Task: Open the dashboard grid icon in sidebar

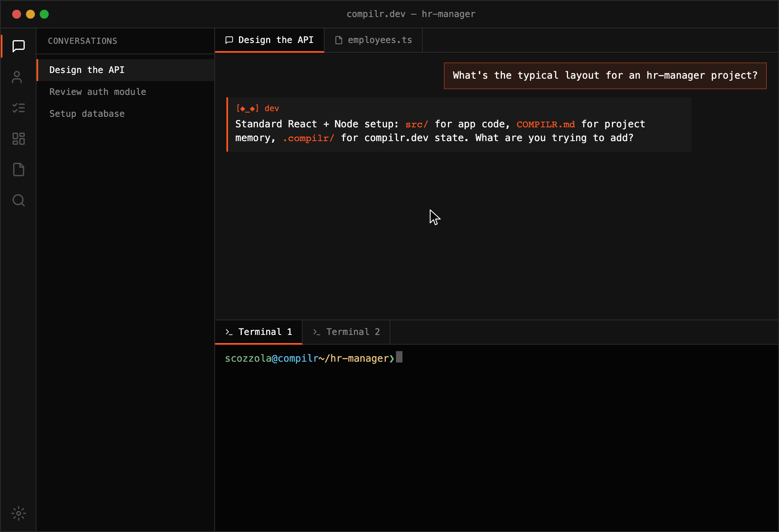Action: (x=19, y=139)
